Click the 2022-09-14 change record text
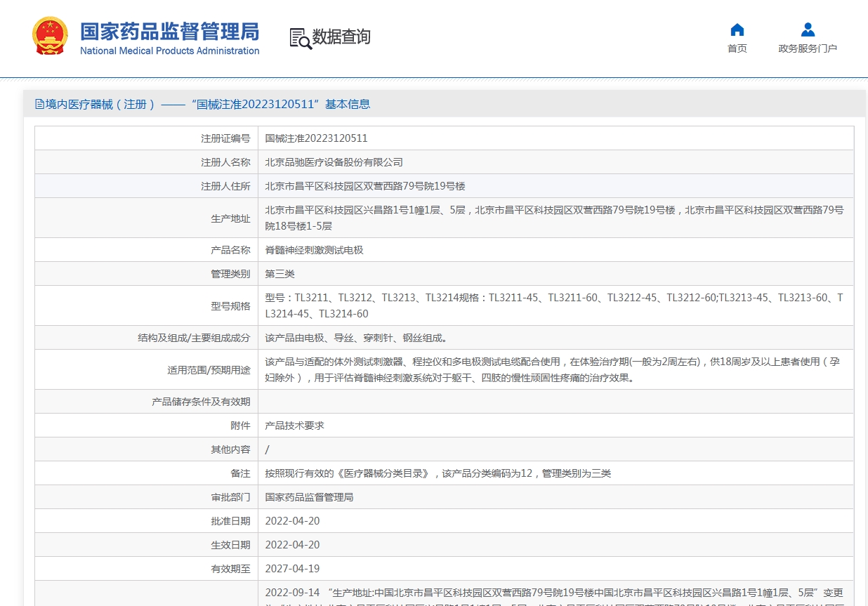The width and height of the screenshot is (868, 606). point(555,595)
